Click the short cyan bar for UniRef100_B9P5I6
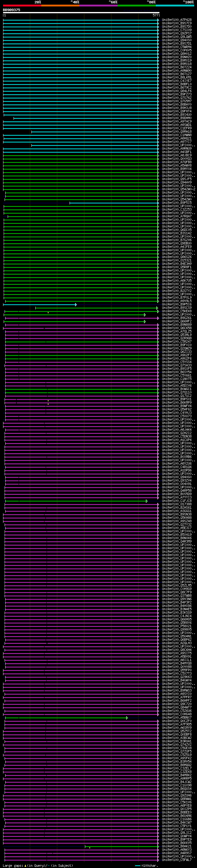Screen dimensions: 197x868 [40, 305]
